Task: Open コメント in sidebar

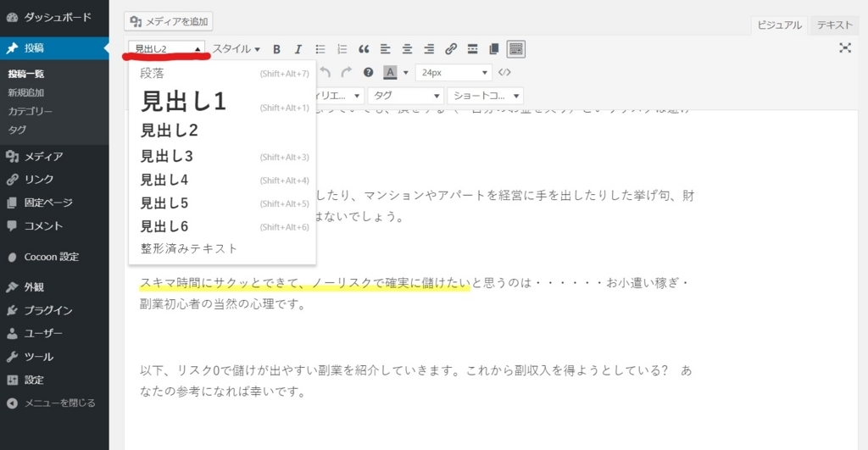Action: point(54,226)
